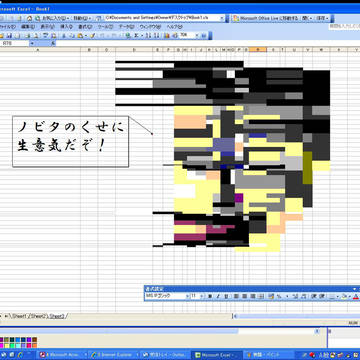Image resolution: width=360 pixels, height=360 pixels.
Task: Click Decrease Indent icon
Action: click(x=314, y=296)
